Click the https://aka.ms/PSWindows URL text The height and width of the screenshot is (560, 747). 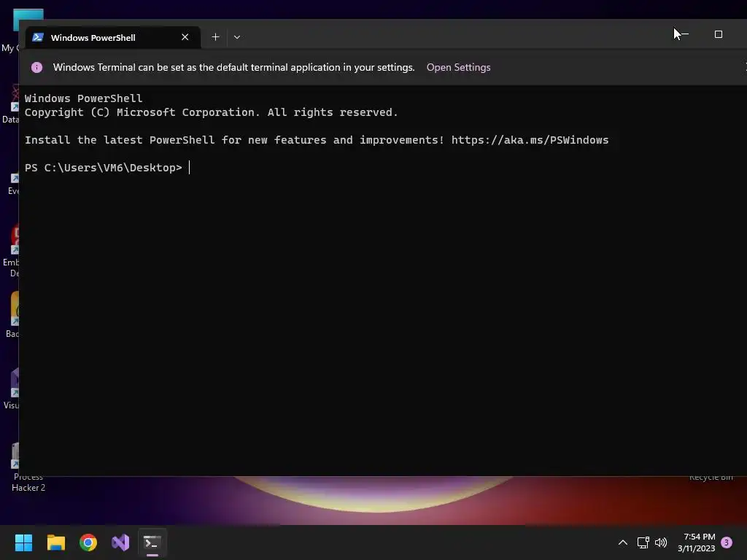530,140
